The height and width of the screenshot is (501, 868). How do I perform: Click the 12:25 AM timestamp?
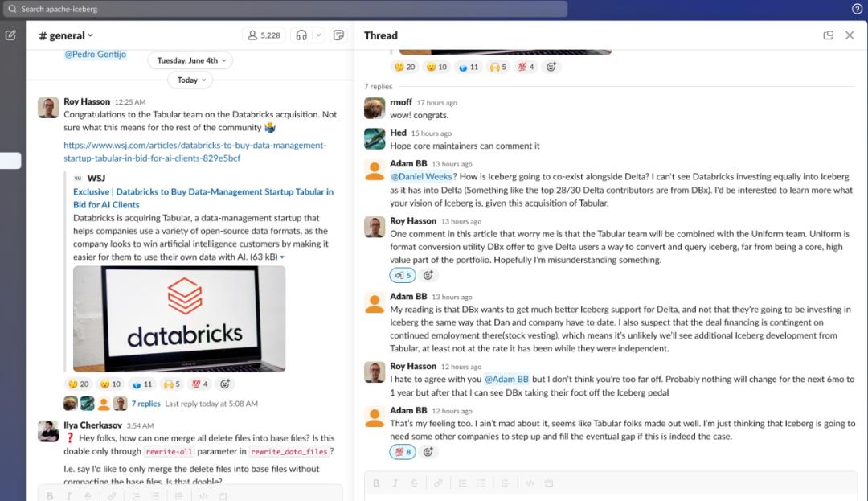coord(130,102)
